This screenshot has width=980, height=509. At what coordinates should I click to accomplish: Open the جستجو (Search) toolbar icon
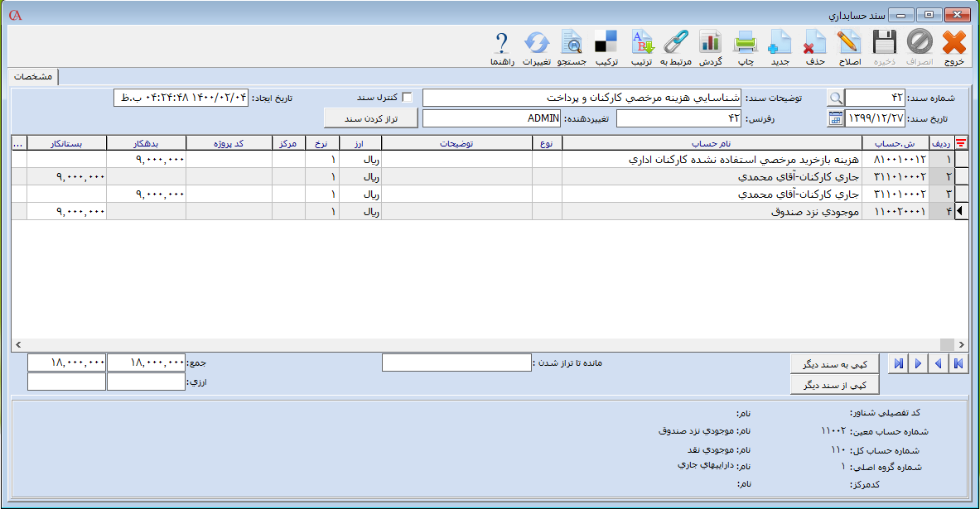tap(572, 43)
